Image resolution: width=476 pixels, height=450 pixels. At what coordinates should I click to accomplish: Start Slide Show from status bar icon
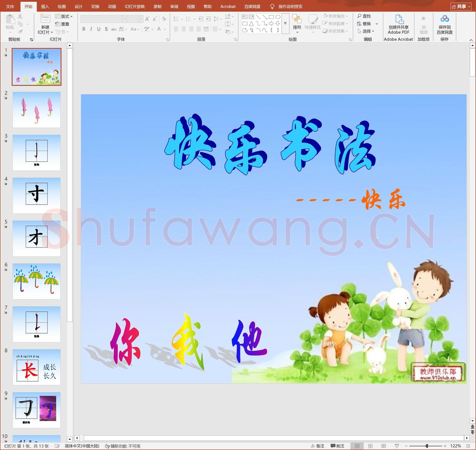click(x=397, y=446)
